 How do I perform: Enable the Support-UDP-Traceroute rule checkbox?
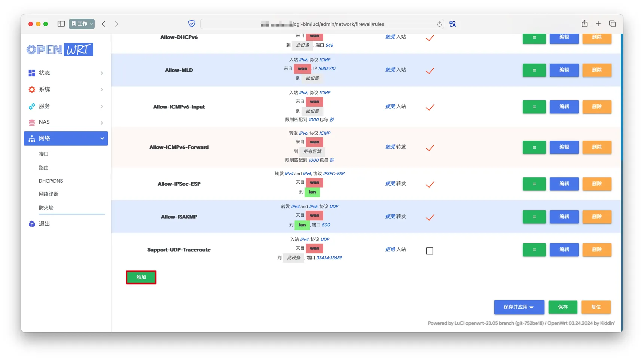pos(430,251)
